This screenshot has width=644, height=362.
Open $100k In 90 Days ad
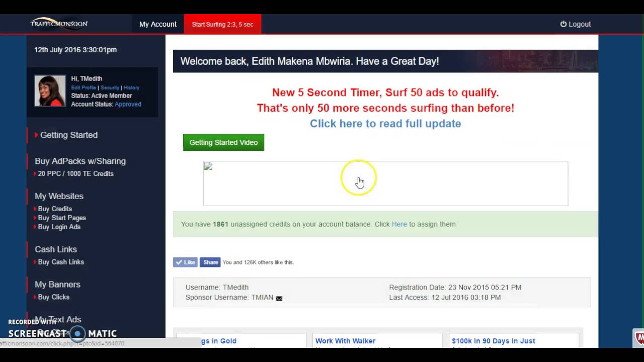coord(494,341)
